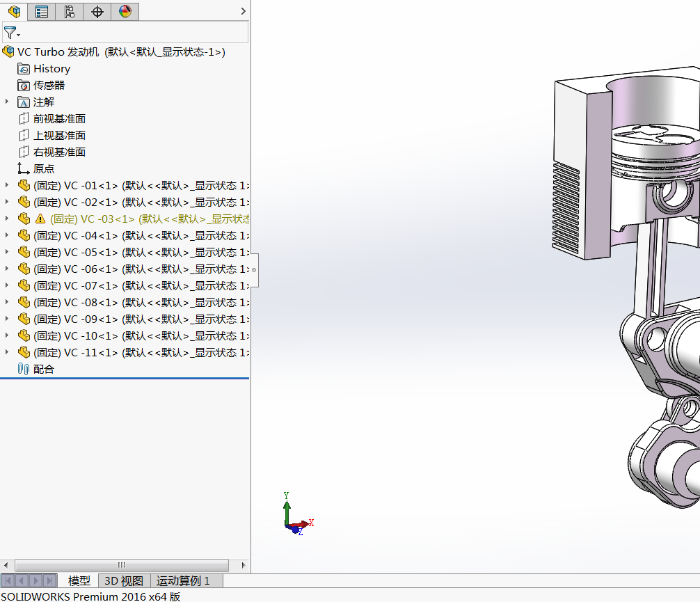Switch to the 模型 model tab

click(79, 580)
